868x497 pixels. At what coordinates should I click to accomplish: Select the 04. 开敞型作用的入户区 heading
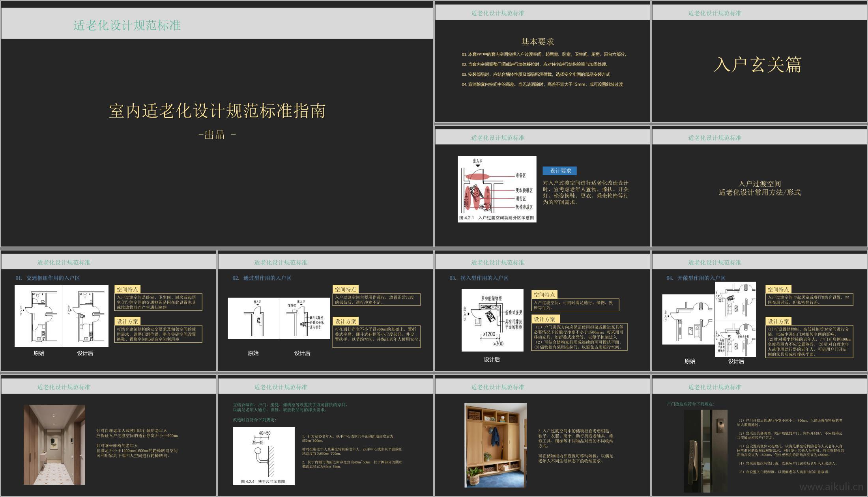pyautogui.click(x=696, y=278)
